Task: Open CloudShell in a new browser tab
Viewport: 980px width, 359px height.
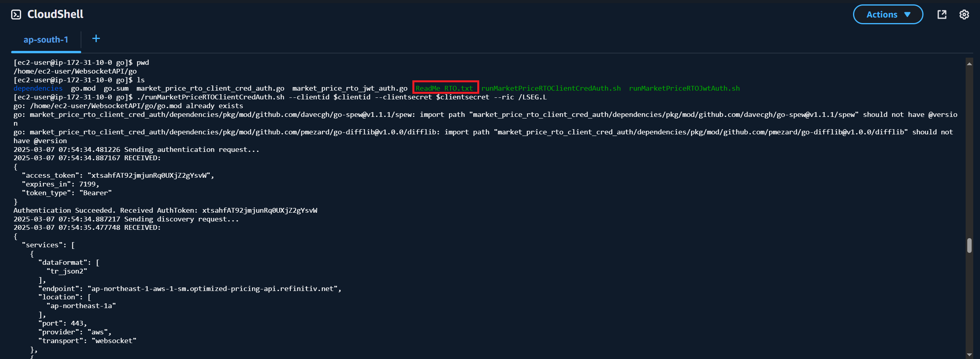Action: (x=942, y=15)
